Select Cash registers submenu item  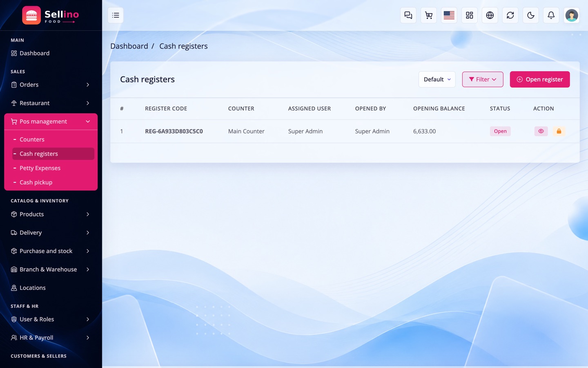coord(53,154)
